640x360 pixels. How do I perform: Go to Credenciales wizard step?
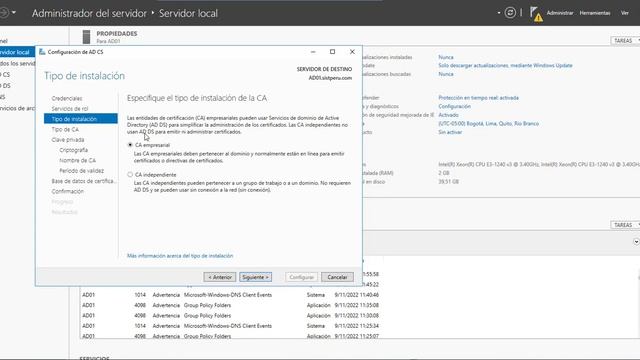[67, 98]
